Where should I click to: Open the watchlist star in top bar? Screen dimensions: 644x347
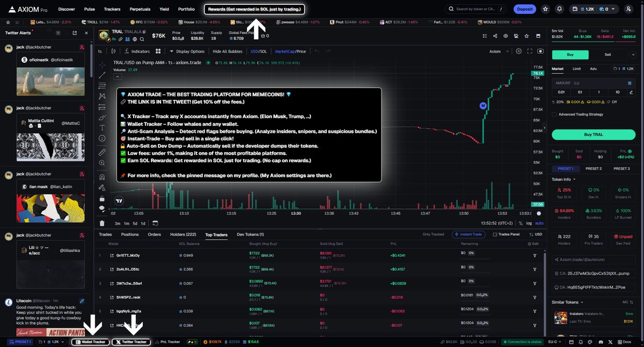(x=545, y=9)
